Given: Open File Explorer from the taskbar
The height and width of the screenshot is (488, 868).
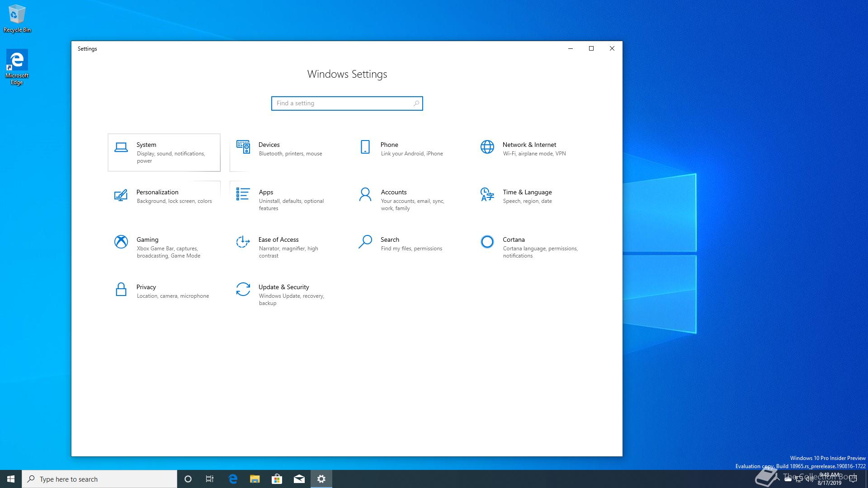Looking at the screenshot, I should pyautogui.click(x=255, y=479).
